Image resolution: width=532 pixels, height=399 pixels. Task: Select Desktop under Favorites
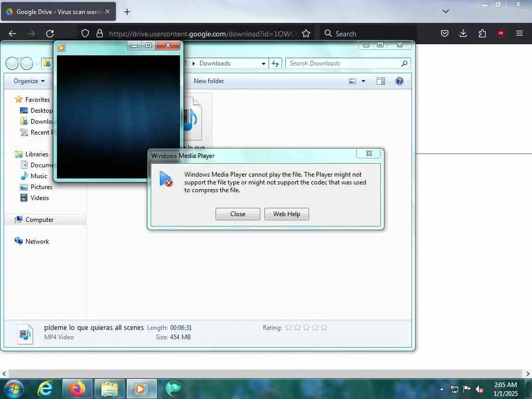coord(37,111)
